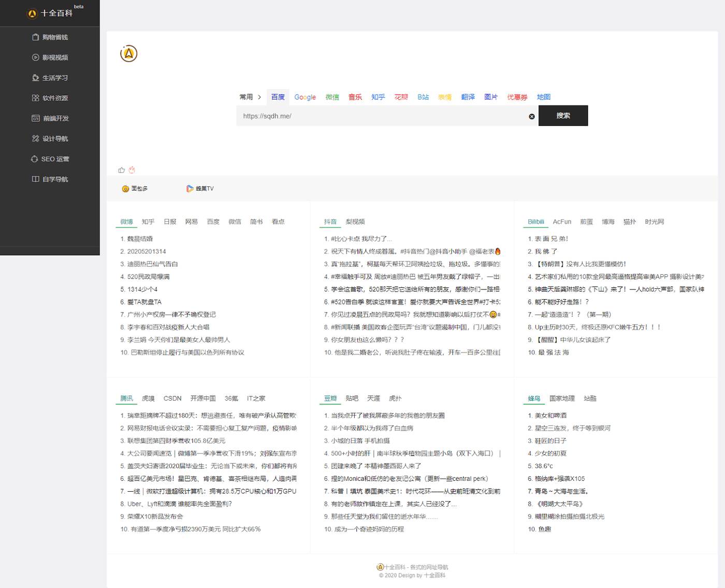Switch to the 开源中国 tab

(203, 399)
